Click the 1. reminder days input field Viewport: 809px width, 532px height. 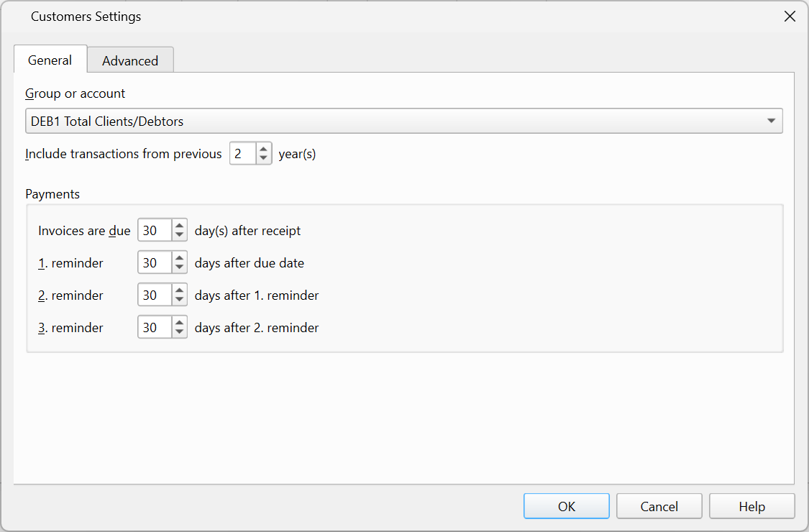click(155, 263)
